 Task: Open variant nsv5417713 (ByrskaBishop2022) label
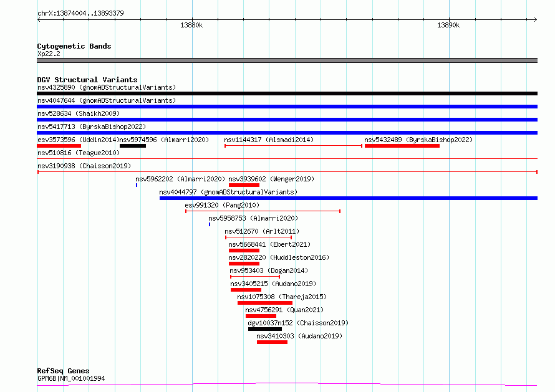(92, 127)
